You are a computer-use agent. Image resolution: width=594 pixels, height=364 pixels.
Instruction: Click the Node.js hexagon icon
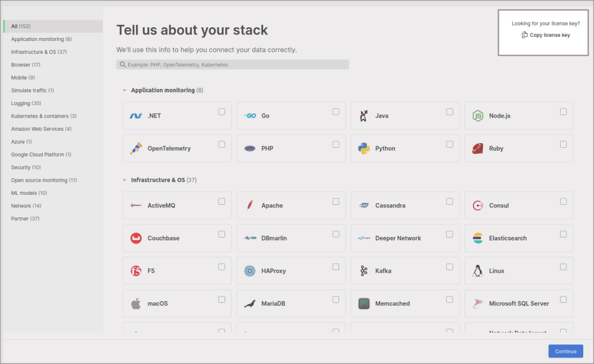[x=477, y=115]
